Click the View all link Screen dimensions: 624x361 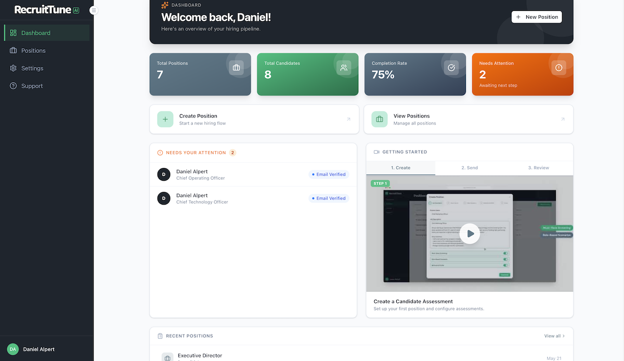click(554, 336)
